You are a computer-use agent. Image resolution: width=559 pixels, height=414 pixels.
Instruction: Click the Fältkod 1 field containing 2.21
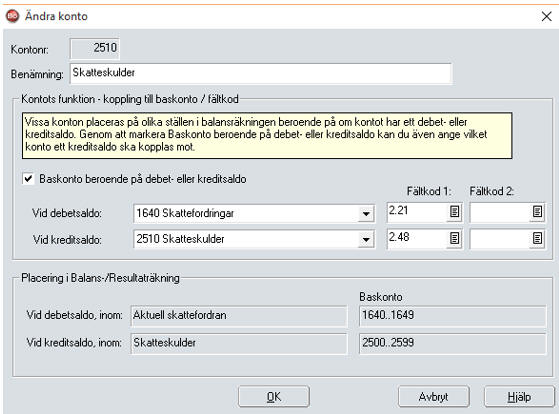tap(417, 212)
